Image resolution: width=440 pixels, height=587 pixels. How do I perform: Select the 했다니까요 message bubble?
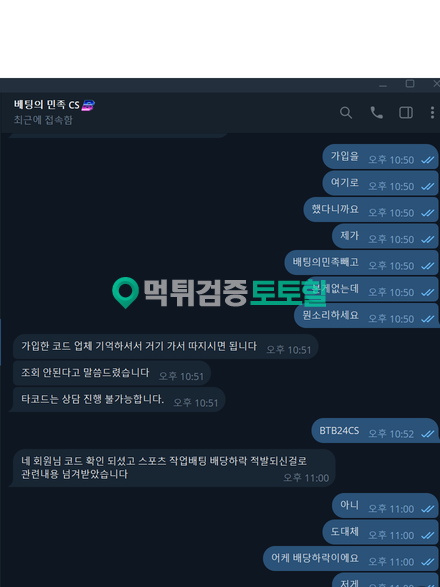pyautogui.click(x=371, y=209)
